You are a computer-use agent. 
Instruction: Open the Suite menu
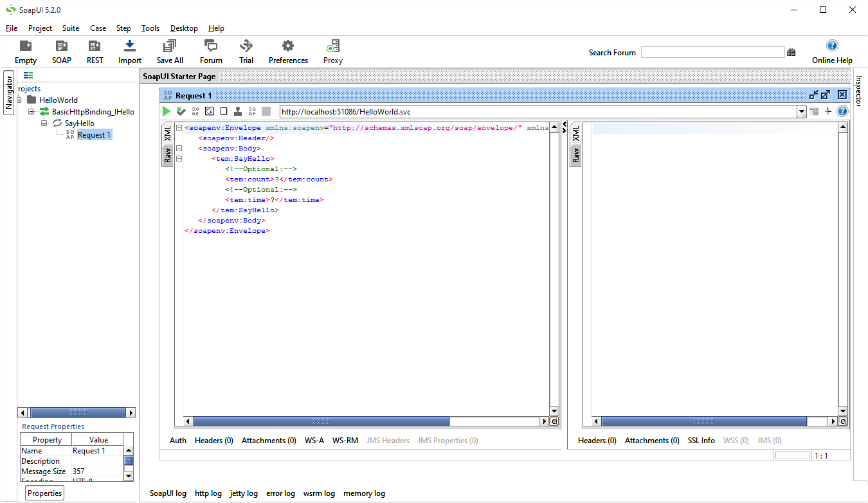[71, 28]
